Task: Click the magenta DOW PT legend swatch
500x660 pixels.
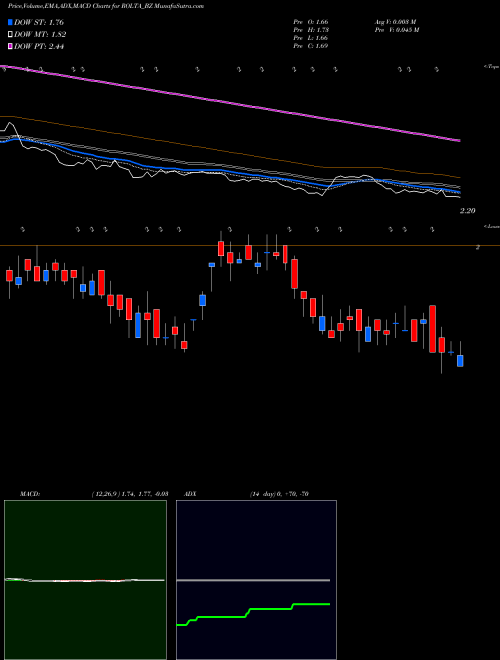Action: [x=11, y=47]
